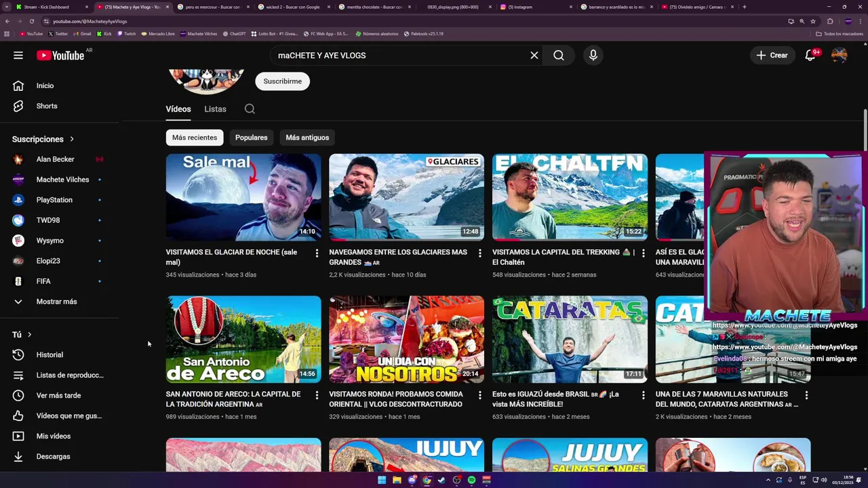Open San Antonio de Areco thumbnail
This screenshot has width=868, height=488.
[243, 340]
